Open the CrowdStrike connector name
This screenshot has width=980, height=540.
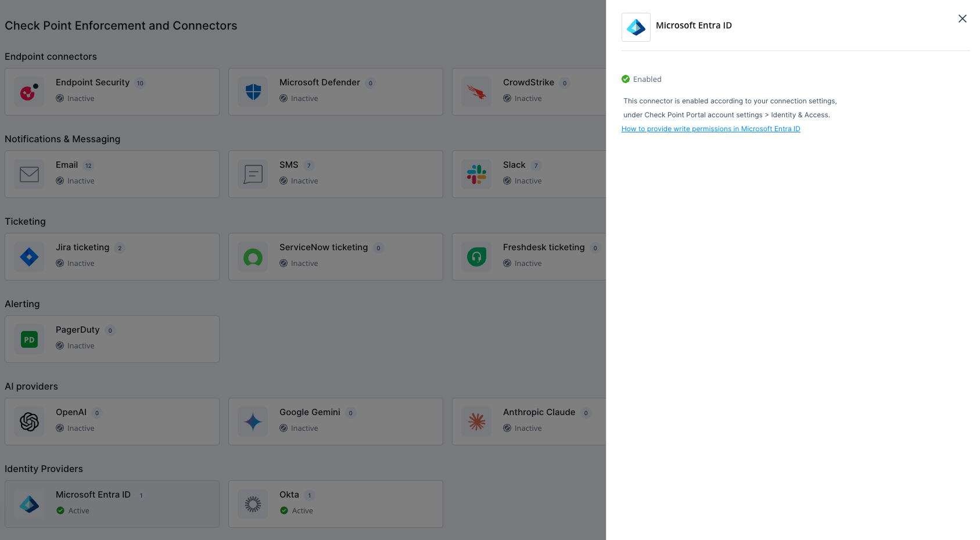[529, 82]
